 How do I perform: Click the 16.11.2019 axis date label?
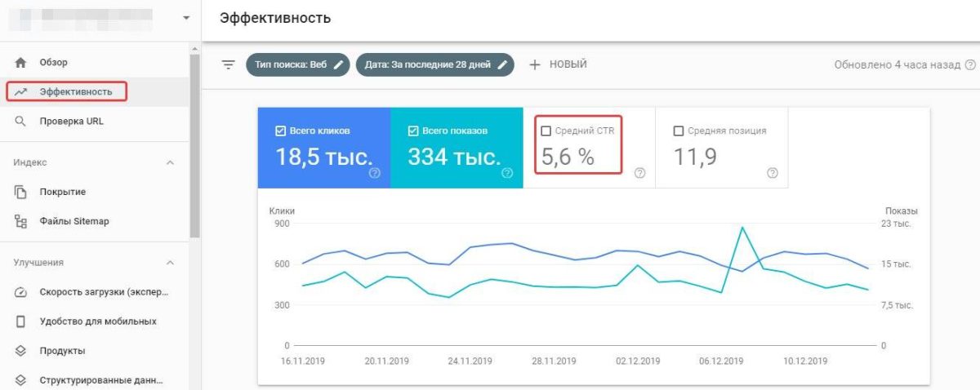click(304, 361)
